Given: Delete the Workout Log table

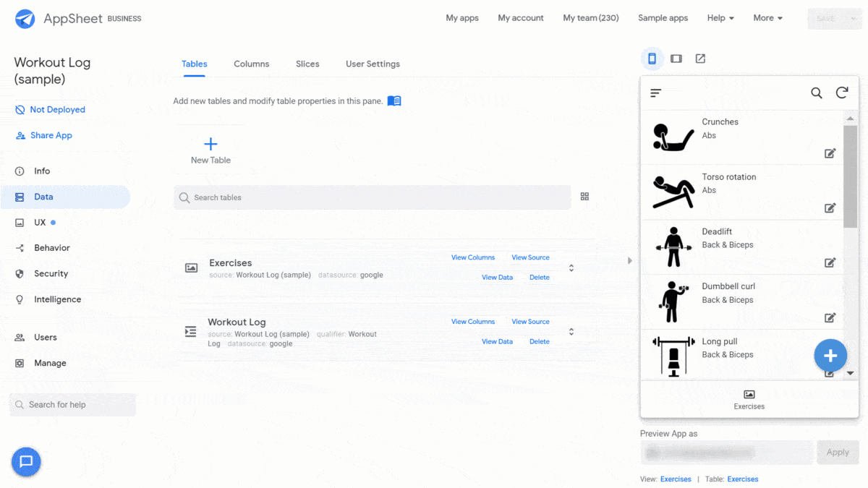Looking at the screenshot, I should [540, 342].
